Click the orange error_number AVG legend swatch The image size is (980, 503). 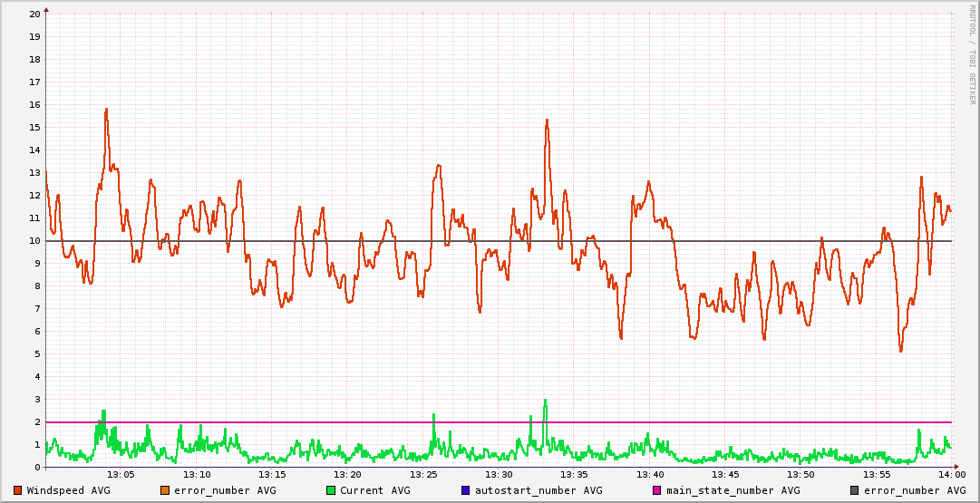pos(164,490)
